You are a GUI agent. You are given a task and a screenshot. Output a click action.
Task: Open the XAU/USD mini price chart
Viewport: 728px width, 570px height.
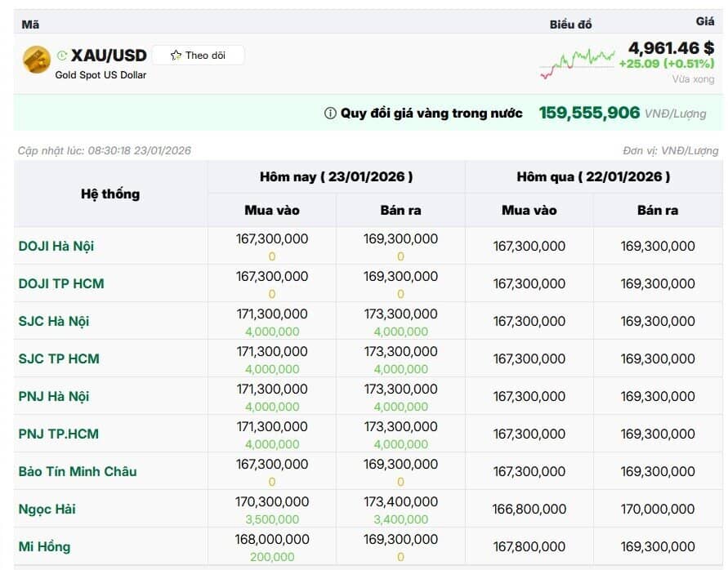click(x=577, y=63)
